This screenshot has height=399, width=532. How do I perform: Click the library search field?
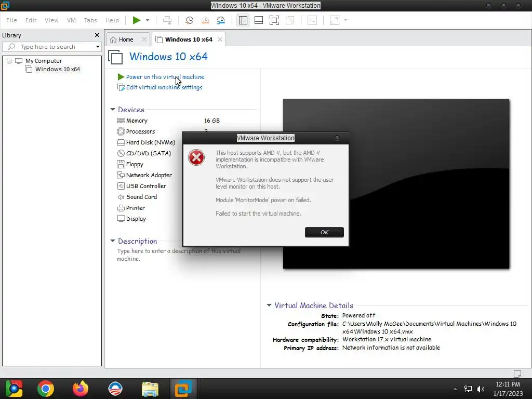pyautogui.click(x=51, y=47)
